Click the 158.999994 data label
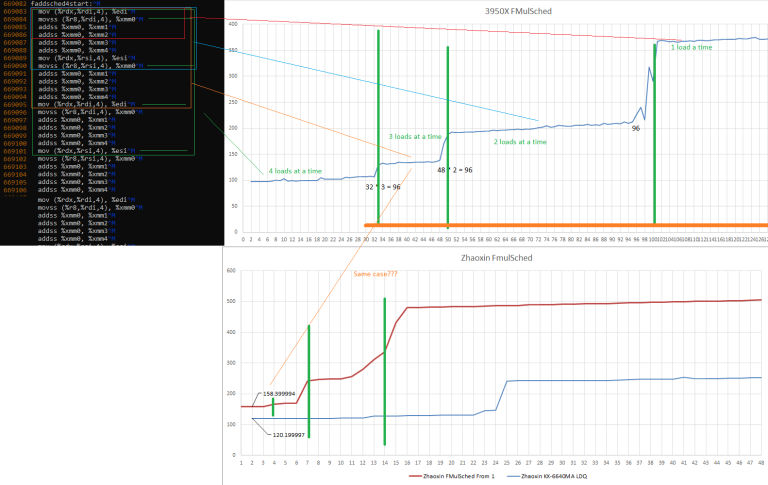 (279, 394)
